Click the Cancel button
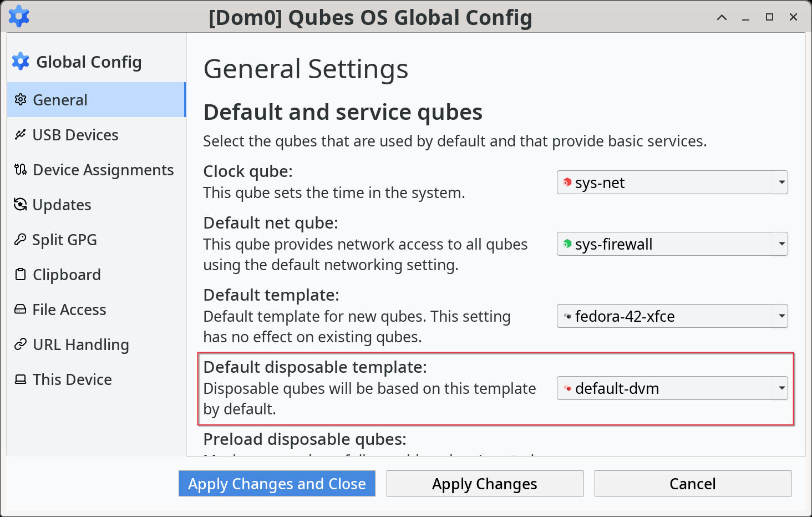Screen dimensions: 812x517 point(692,483)
